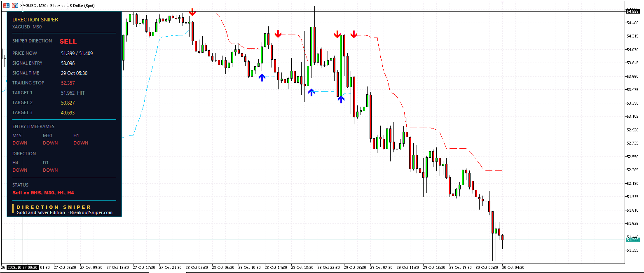Click the blue buy arrow below the 28 Oct 20:30 candle

tap(311, 92)
